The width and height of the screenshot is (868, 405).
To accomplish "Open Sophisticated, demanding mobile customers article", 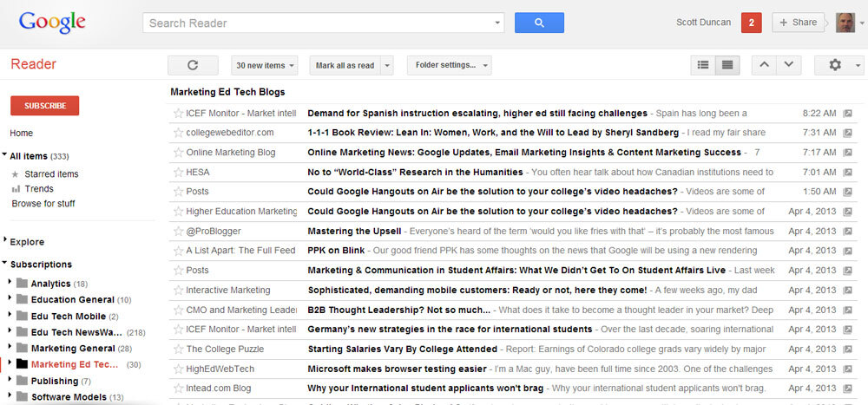I will click(477, 291).
